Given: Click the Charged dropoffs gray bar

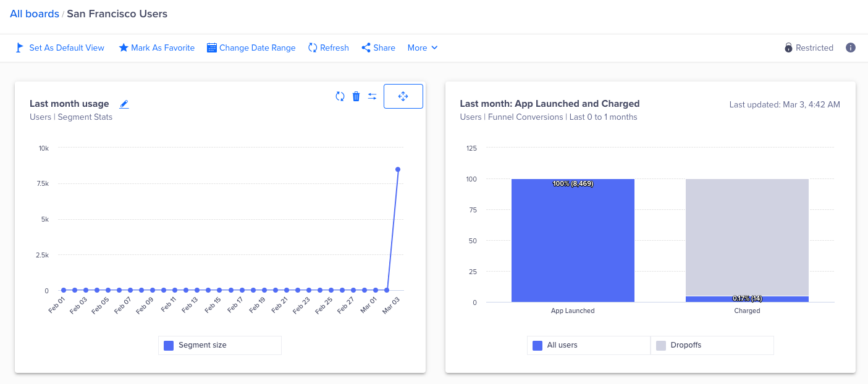Looking at the screenshot, I should coord(747,238).
